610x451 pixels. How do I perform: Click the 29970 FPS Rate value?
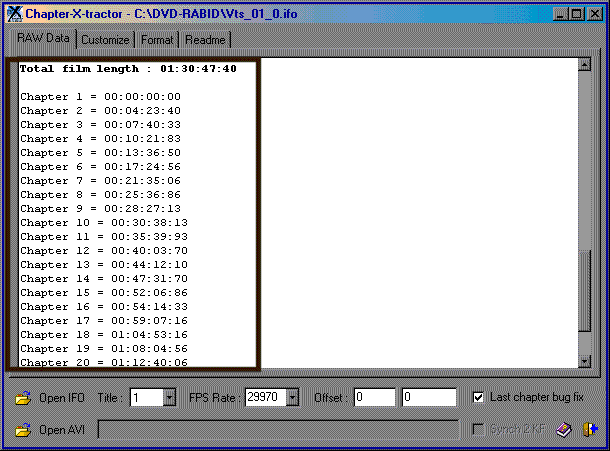(263, 397)
